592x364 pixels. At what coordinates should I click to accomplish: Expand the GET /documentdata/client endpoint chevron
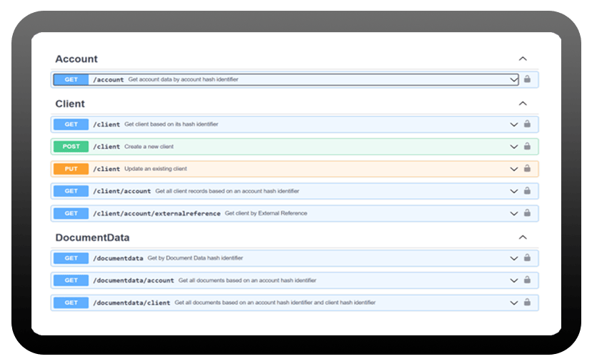(513, 302)
